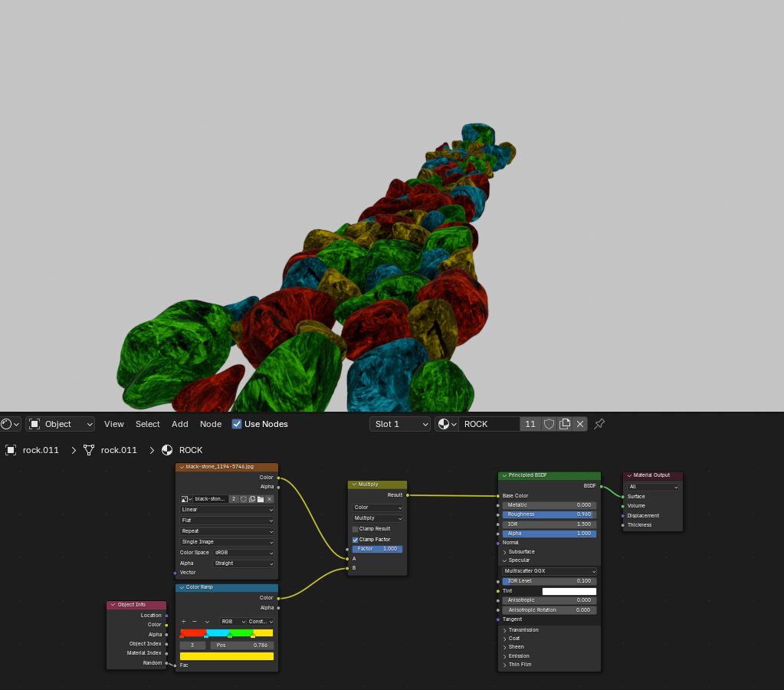Unlink the ROCK material with X icon
Image resolution: width=784 pixels, height=690 pixels.
pyautogui.click(x=580, y=424)
